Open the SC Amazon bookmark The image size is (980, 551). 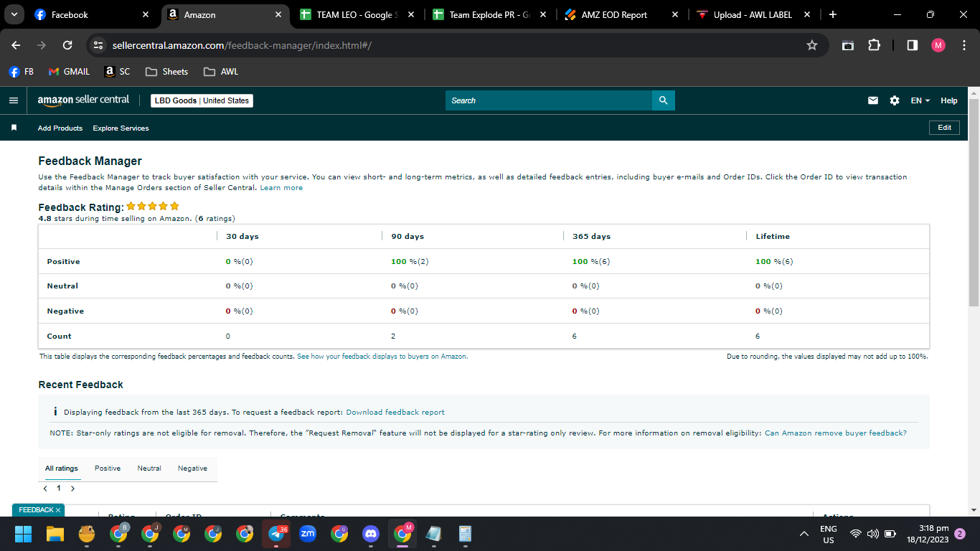tap(118, 72)
